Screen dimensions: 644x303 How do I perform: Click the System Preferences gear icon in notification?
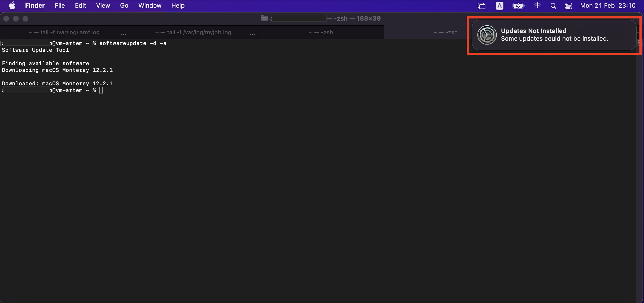click(487, 35)
